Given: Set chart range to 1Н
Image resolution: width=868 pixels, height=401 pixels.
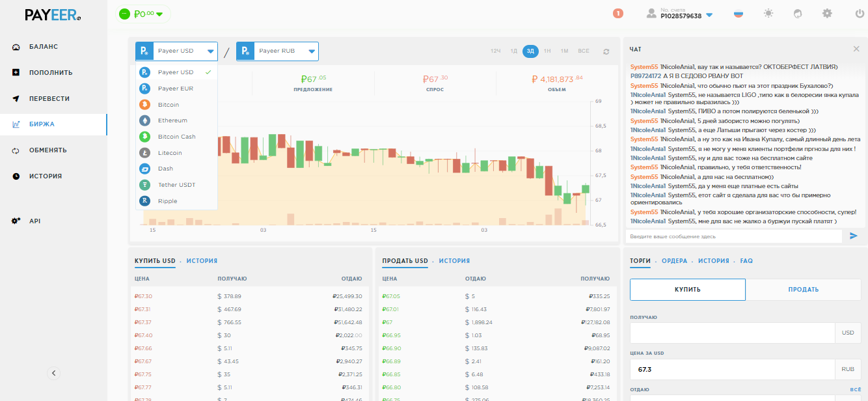Looking at the screenshot, I should coord(547,51).
